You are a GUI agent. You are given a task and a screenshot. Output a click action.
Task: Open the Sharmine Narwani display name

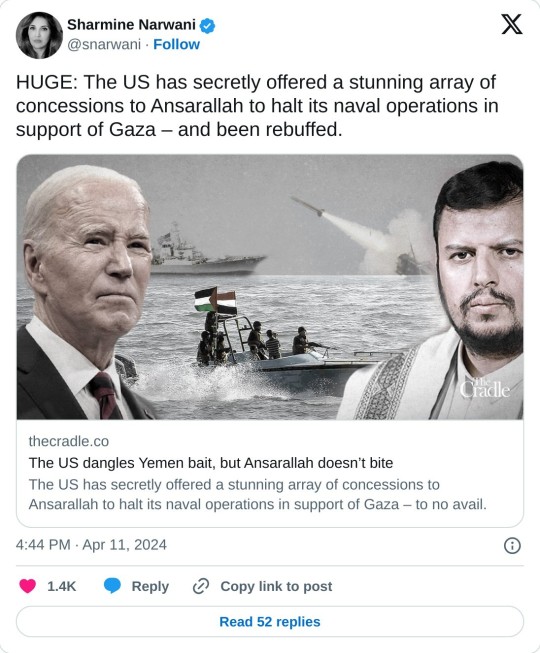131,25
